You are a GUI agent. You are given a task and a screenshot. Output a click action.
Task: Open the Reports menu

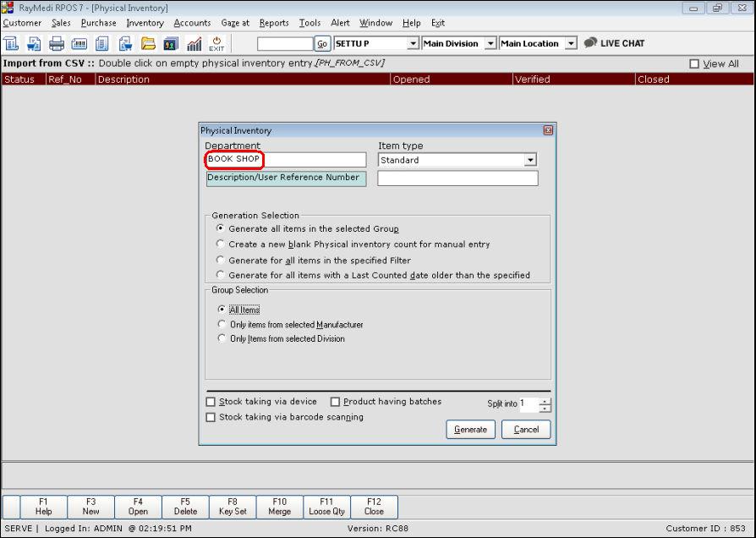tap(274, 23)
